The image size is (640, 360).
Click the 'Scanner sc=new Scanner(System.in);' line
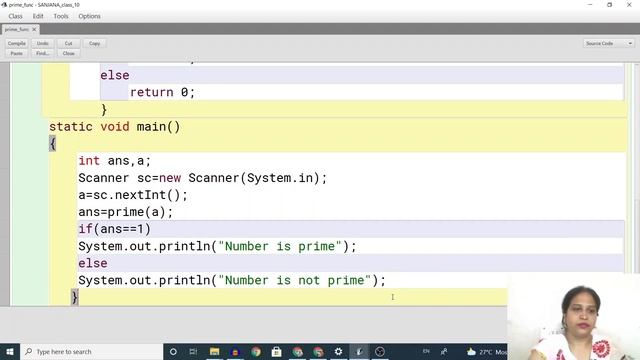click(x=202, y=178)
